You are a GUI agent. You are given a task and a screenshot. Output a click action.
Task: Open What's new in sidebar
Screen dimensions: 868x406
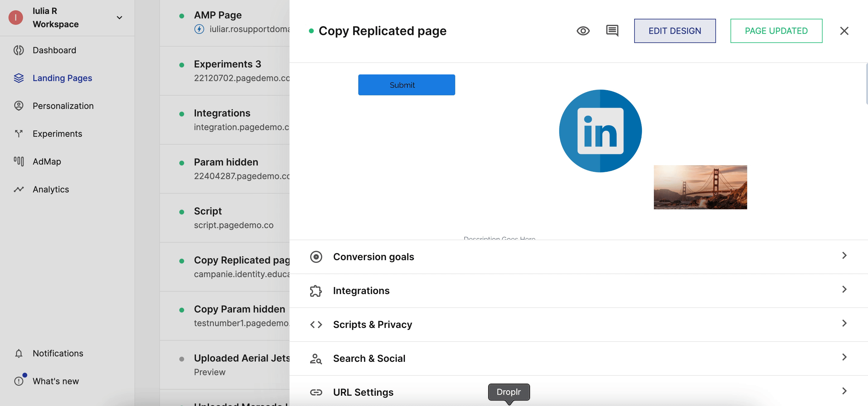[68, 381]
